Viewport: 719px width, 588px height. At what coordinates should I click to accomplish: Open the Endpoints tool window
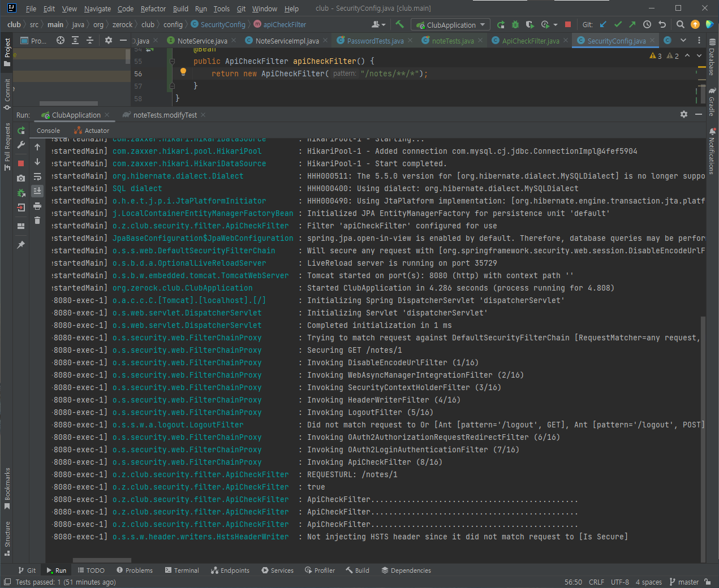tap(230, 570)
